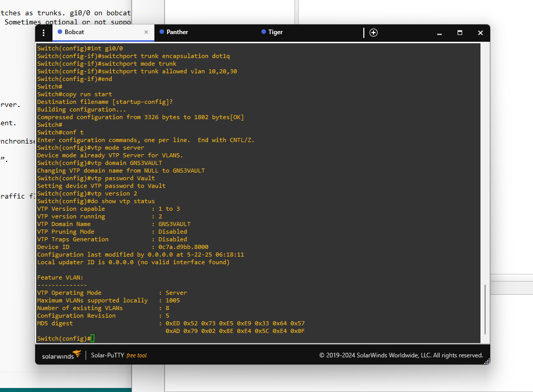Open the Solar-PuTTY three-dot menu
Image resolution: width=533 pixels, height=392 pixels.
point(43,33)
